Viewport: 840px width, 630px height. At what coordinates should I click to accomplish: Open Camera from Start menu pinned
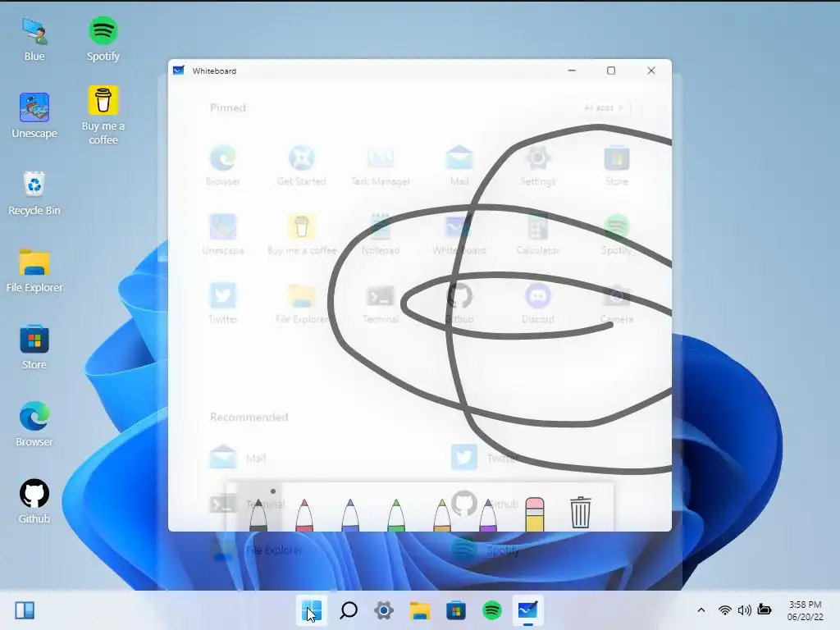coord(617,304)
